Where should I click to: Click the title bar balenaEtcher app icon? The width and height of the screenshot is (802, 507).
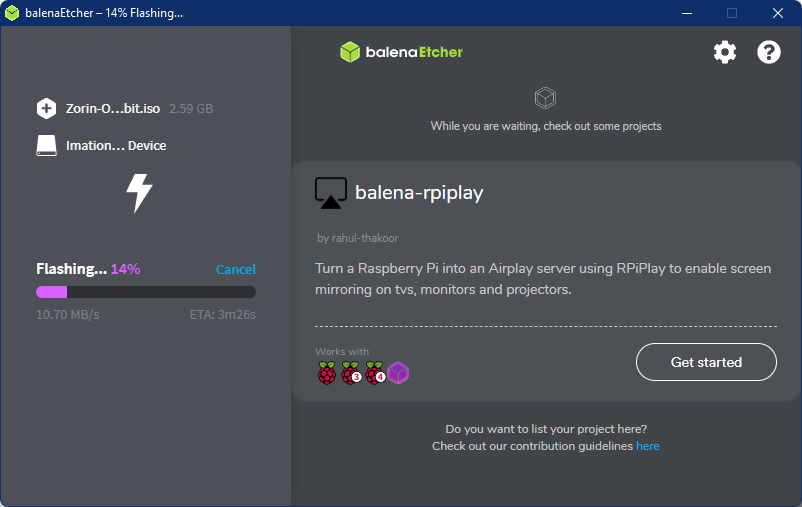pyautogui.click(x=12, y=13)
